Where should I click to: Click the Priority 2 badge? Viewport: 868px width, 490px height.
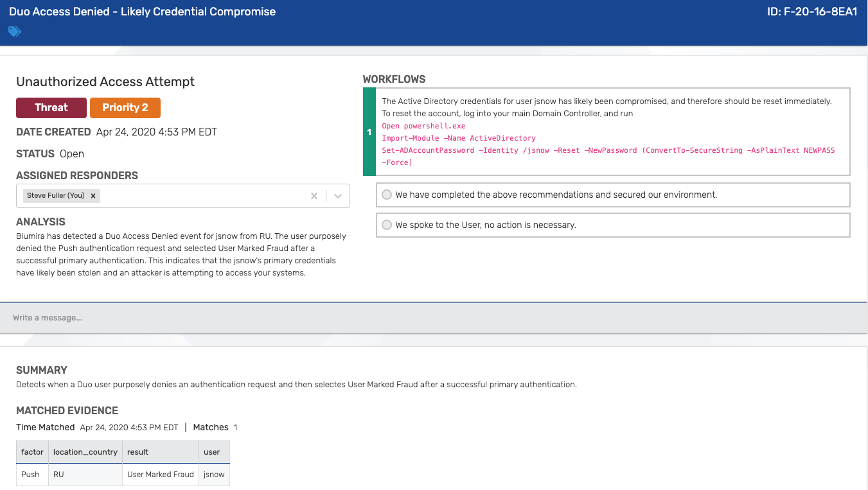click(x=125, y=107)
